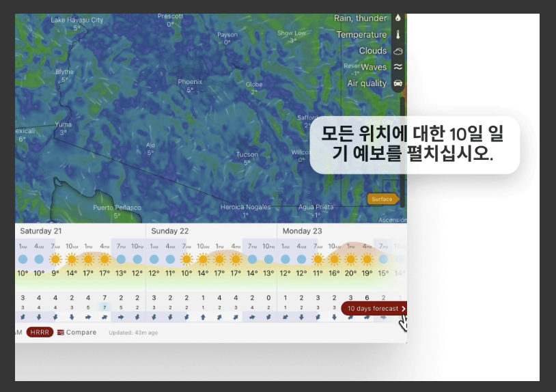Select the Sunday 22 day header
556x392 pixels.
point(170,231)
